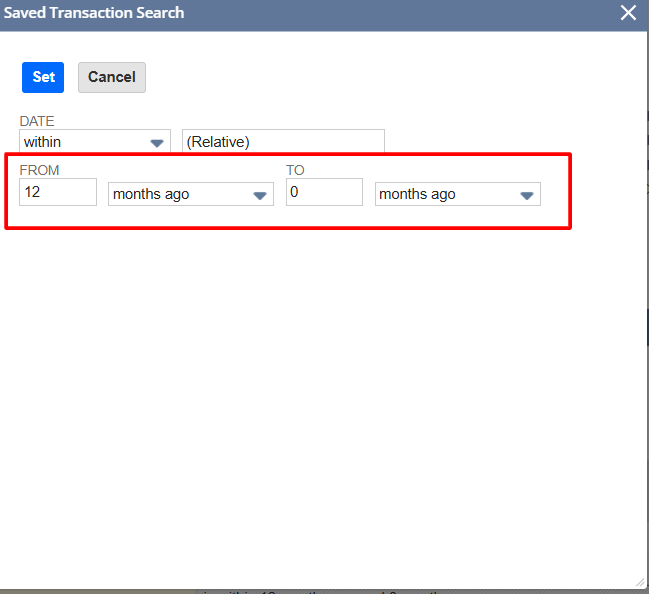Click the (Relative) date text field
This screenshot has height=594, width=649.
coord(283,142)
